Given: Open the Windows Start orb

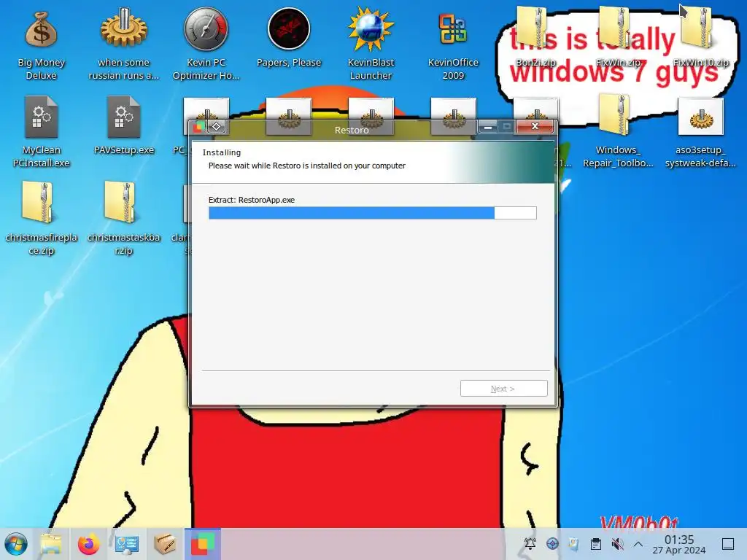Looking at the screenshot, I should tap(16, 544).
